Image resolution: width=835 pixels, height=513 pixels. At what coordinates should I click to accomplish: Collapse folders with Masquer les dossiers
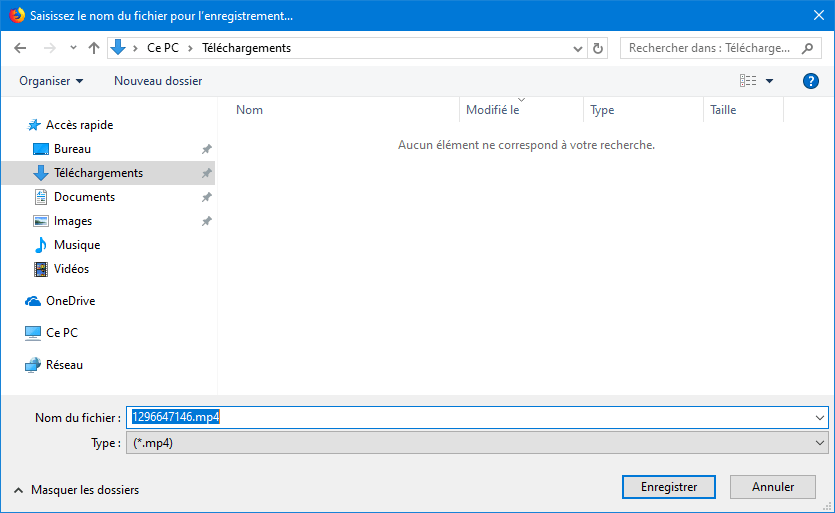(x=77, y=490)
